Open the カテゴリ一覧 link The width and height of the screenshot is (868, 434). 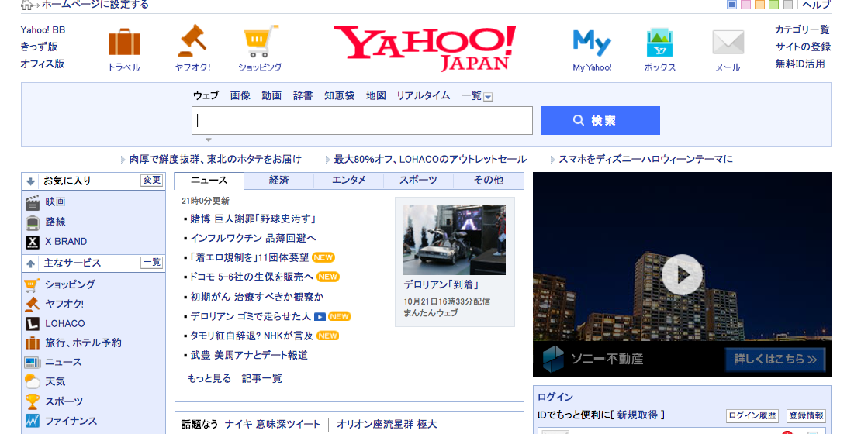[803, 30]
